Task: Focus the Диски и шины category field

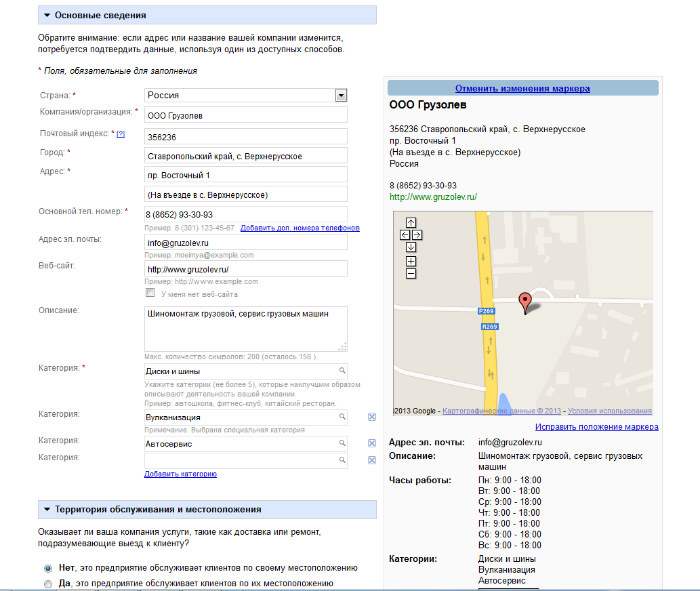Action: pyautogui.click(x=246, y=371)
